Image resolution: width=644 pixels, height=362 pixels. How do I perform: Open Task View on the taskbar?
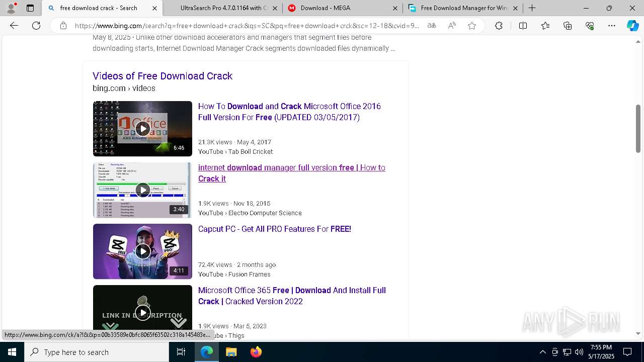(x=181, y=352)
